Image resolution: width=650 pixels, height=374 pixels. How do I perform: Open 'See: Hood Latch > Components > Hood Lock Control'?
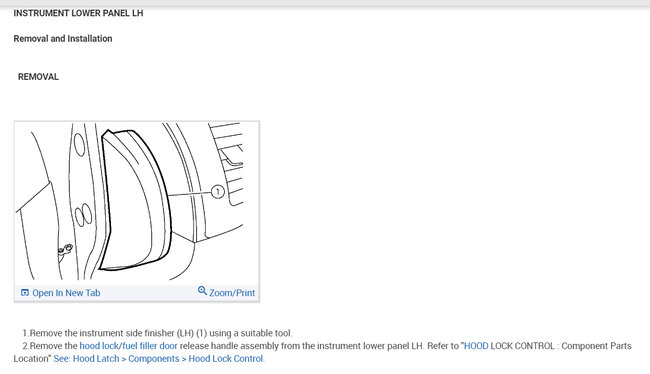158,359
